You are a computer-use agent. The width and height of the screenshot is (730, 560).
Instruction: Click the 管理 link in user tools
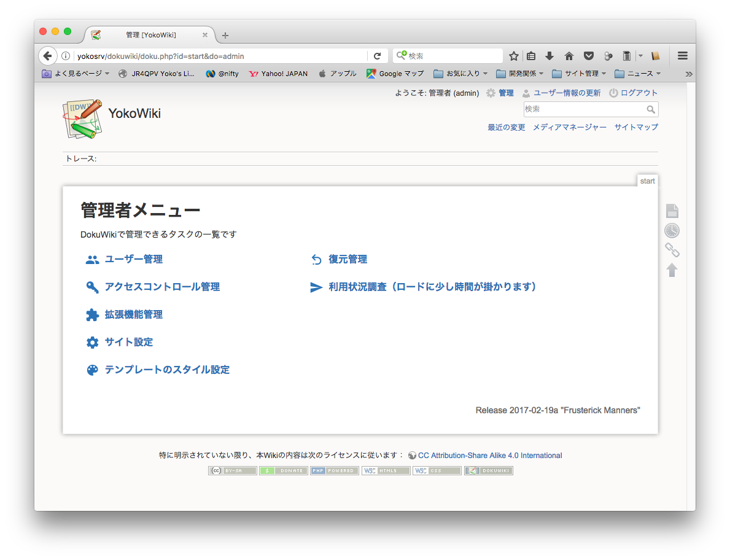[506, 93]
